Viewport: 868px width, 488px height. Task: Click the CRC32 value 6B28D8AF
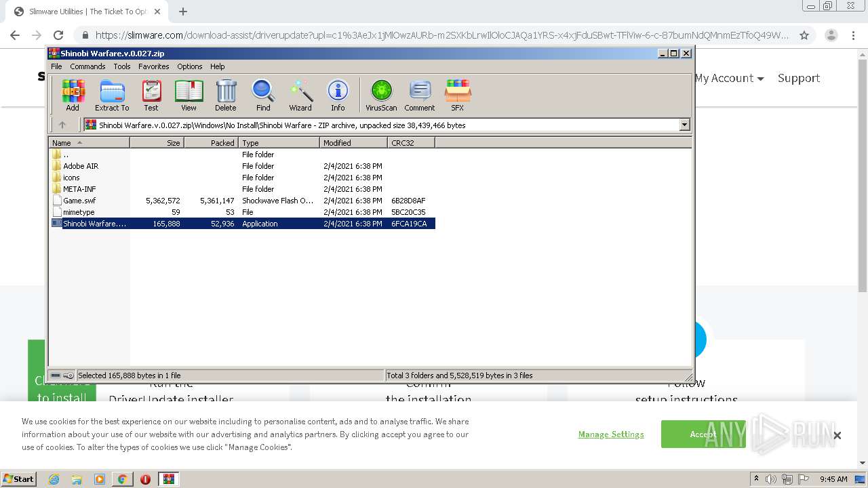[x=408, y=201]
